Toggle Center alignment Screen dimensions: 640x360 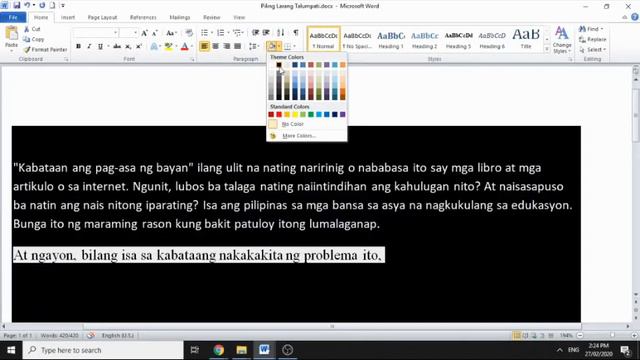point(215,46)
